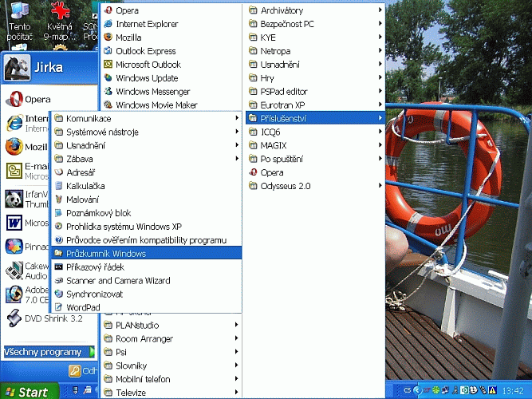Select the highlighted Příslušenství folder
Viewport: 532px width, 399px height.
pyautogui.click(x=315, y=118)
